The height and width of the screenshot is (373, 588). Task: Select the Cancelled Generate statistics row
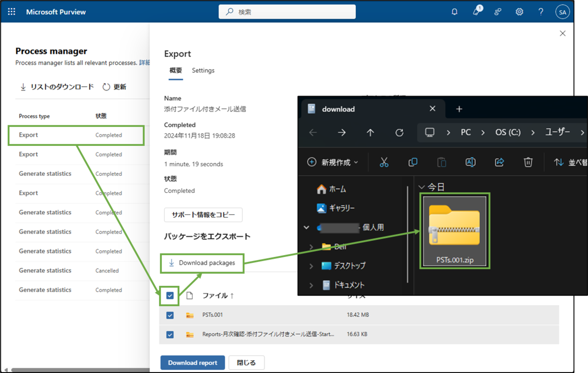82,271
